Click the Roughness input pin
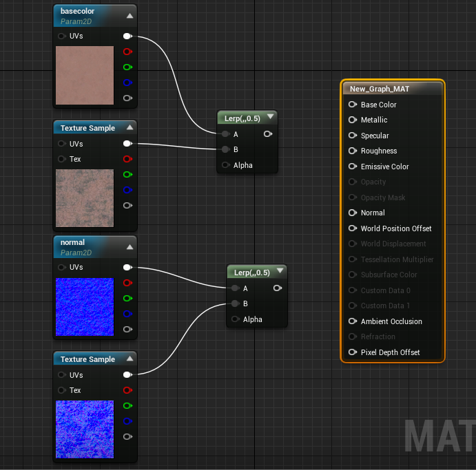The image size is (476, 470). 353,151
